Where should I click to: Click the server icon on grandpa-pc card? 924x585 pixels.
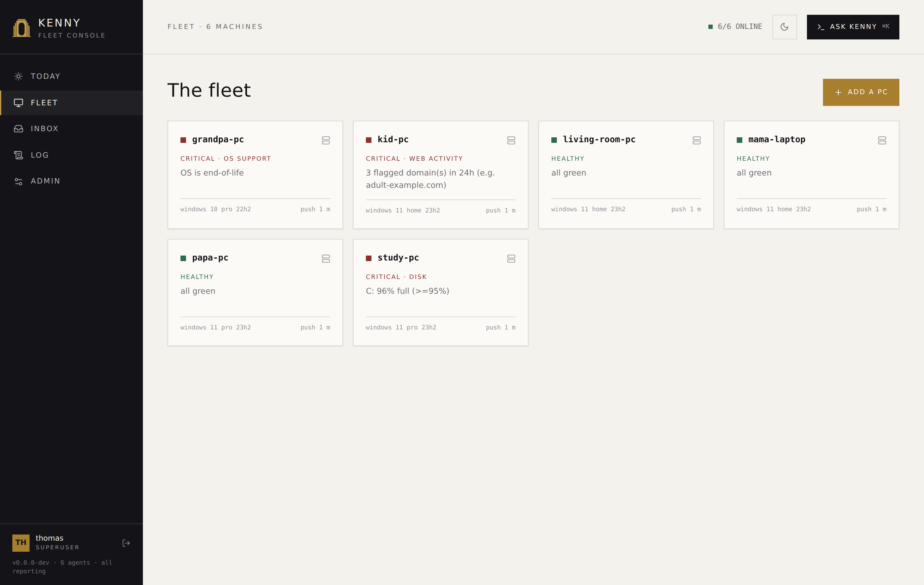pos(326,140)
